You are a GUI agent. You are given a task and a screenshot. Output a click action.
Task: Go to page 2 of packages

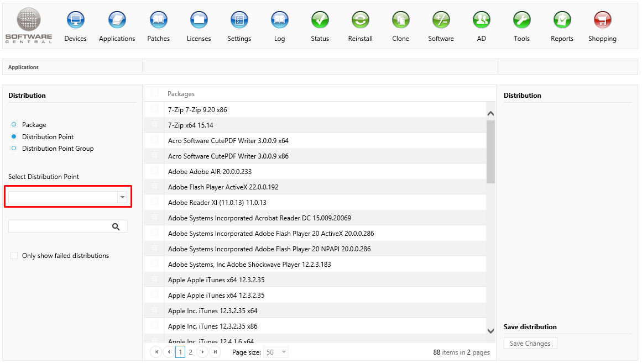click(190, 352)
